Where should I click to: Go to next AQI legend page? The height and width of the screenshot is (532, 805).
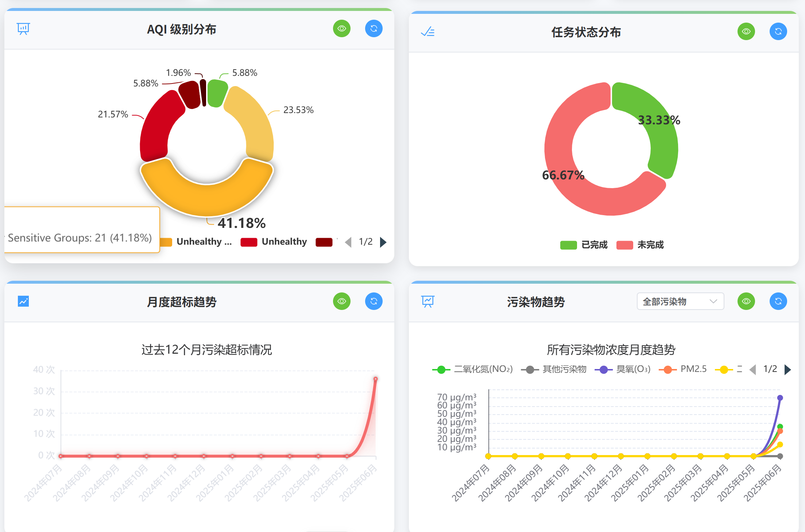[x=383, y=242]
